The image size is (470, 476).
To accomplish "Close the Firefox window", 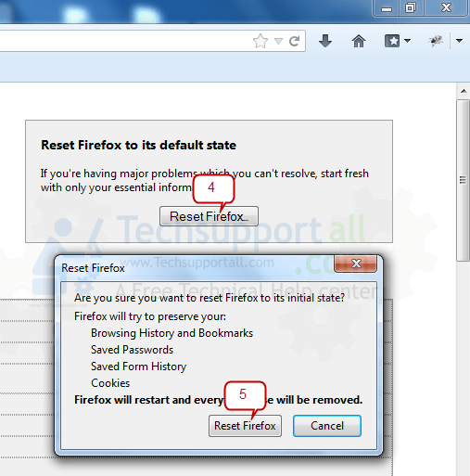I will coord(446,7).
